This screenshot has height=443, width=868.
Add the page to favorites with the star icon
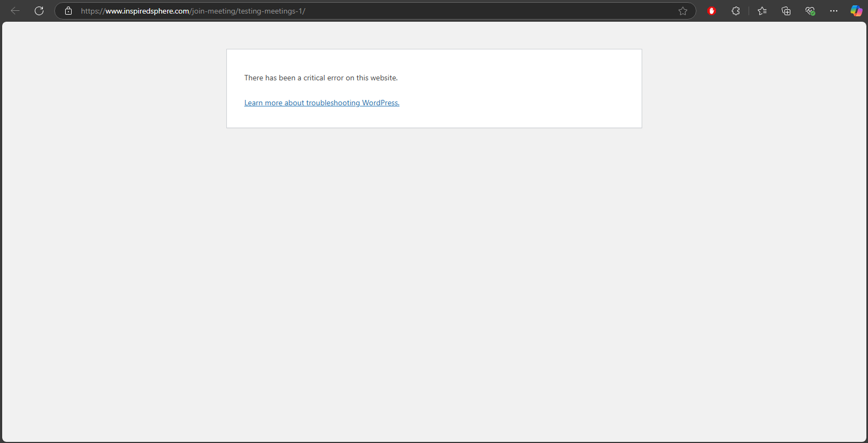point(683,11)
